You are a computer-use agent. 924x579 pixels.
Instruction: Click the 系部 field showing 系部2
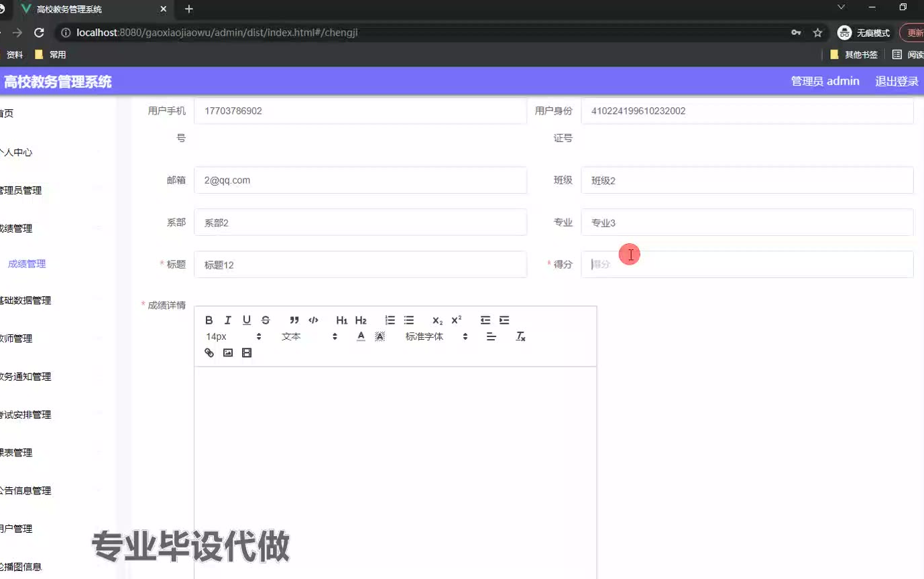(360, 222)
